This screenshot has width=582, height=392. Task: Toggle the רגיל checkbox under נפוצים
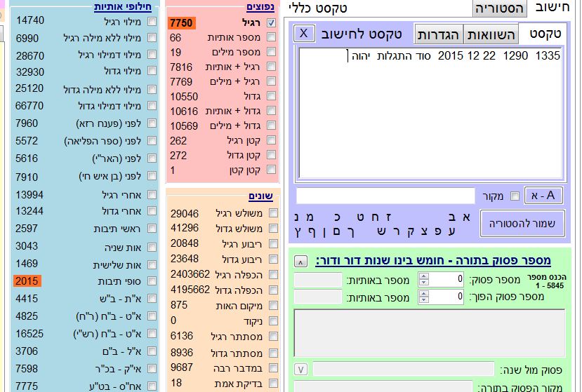pos(272,23)
